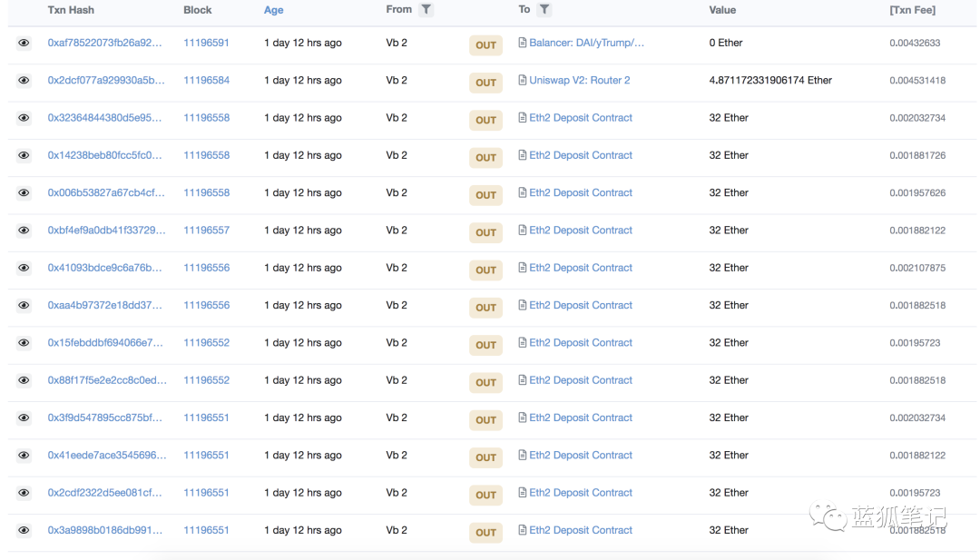Open transaction hash 0x88f17f5e2e2cc8c0ed
The width and height of the screenshot is (980, 560).
[107, 380]
